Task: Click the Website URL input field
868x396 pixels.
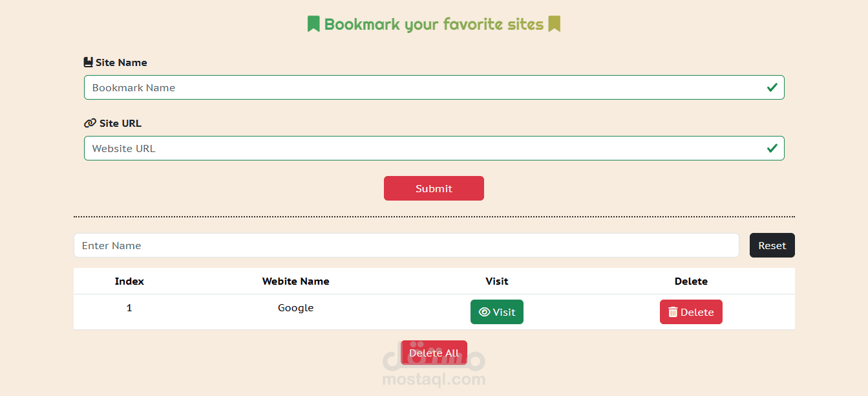Action: tap(433, 148)
